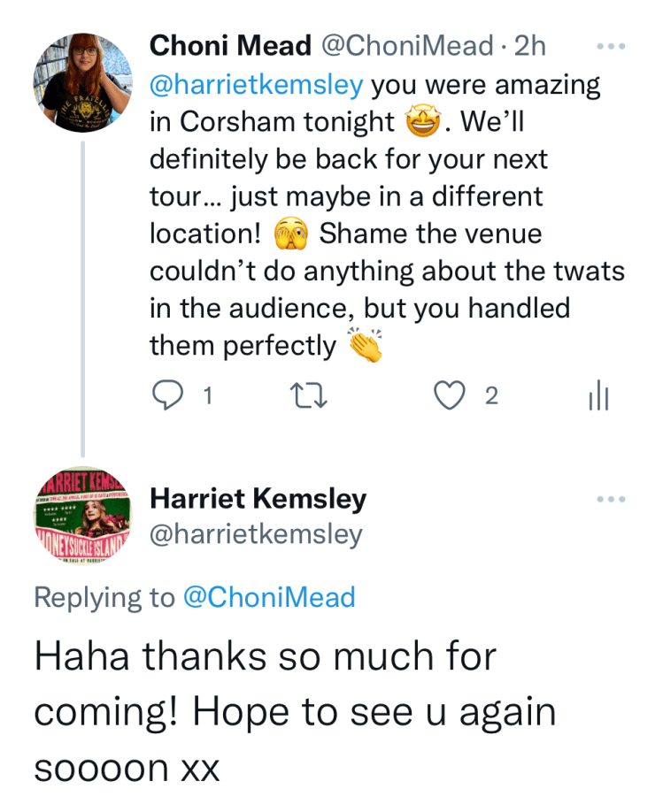This screenshot has width=663, height=812.
Task: Click the clapping hands emoji
Action: click(366, 346)
